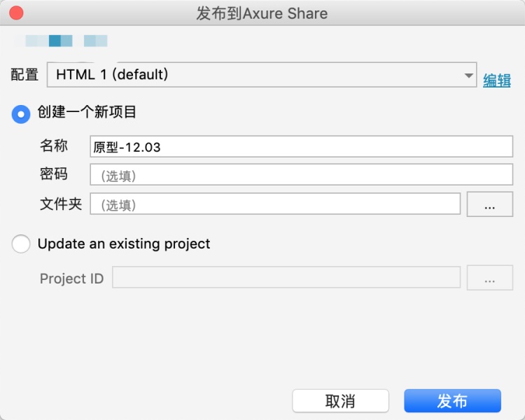
Task: Click the Project ID label
Action: click(x=71, y=279)
